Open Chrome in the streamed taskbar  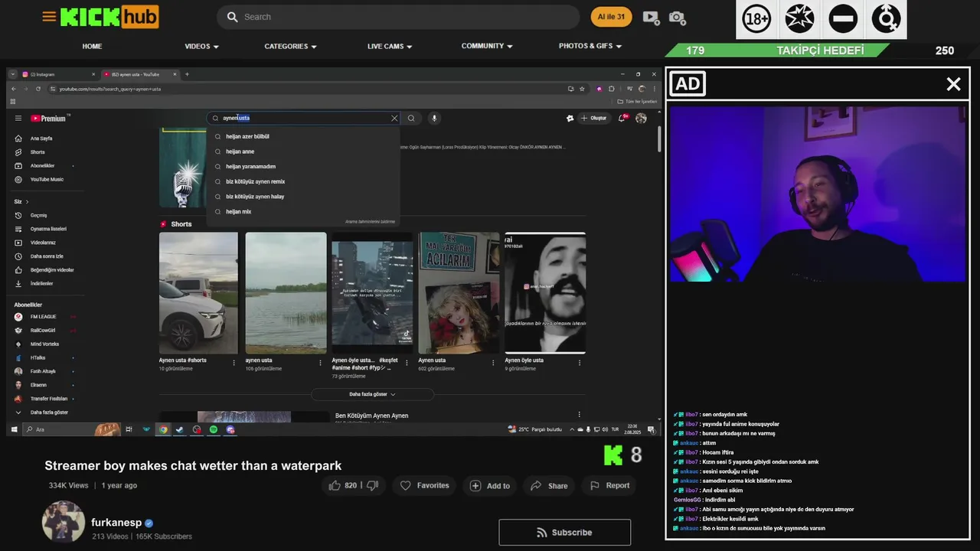click(x=163, y=429)
